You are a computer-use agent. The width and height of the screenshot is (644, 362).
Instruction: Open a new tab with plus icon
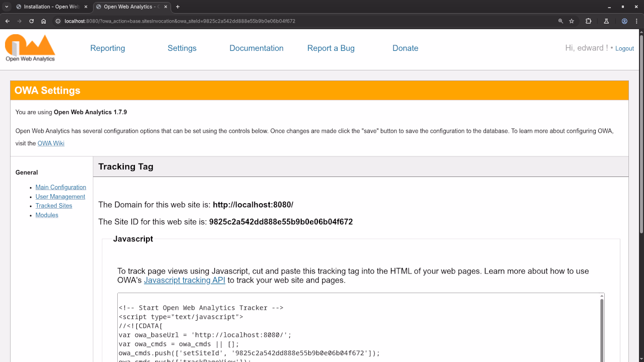178,7
